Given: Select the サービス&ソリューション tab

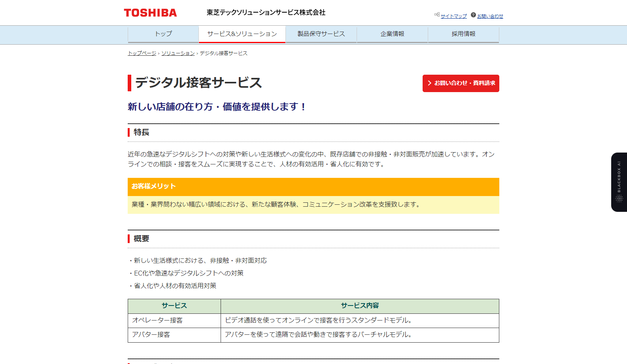Looking at the screenshot, I should click(x=242, y=34).
